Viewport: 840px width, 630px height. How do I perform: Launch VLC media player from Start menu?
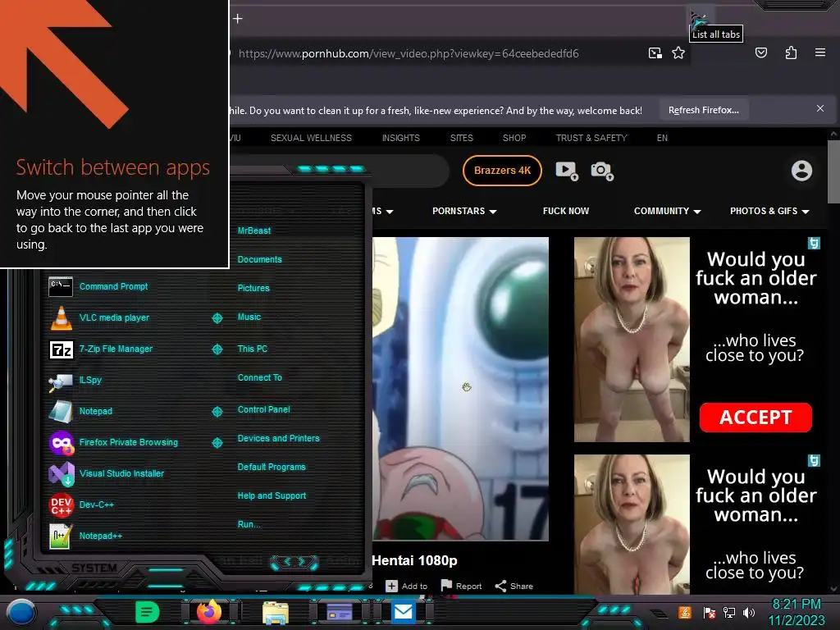114,317
